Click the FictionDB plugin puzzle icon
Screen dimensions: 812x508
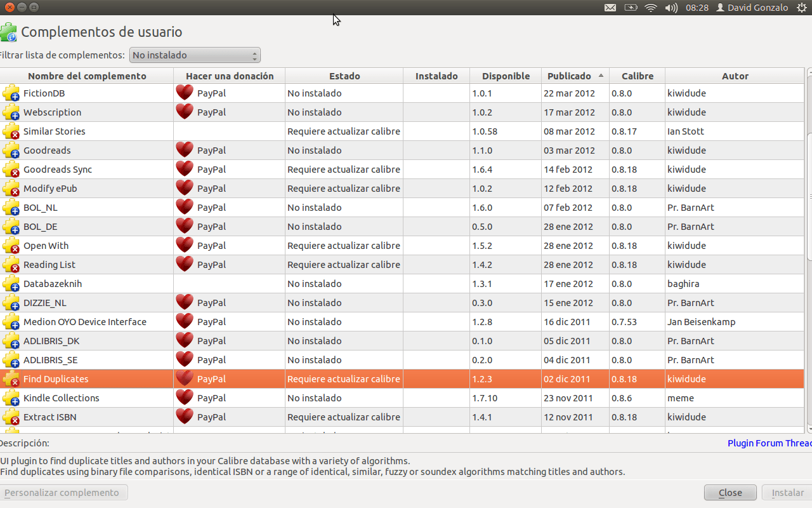pyautogui.click(x=11, y=93)
